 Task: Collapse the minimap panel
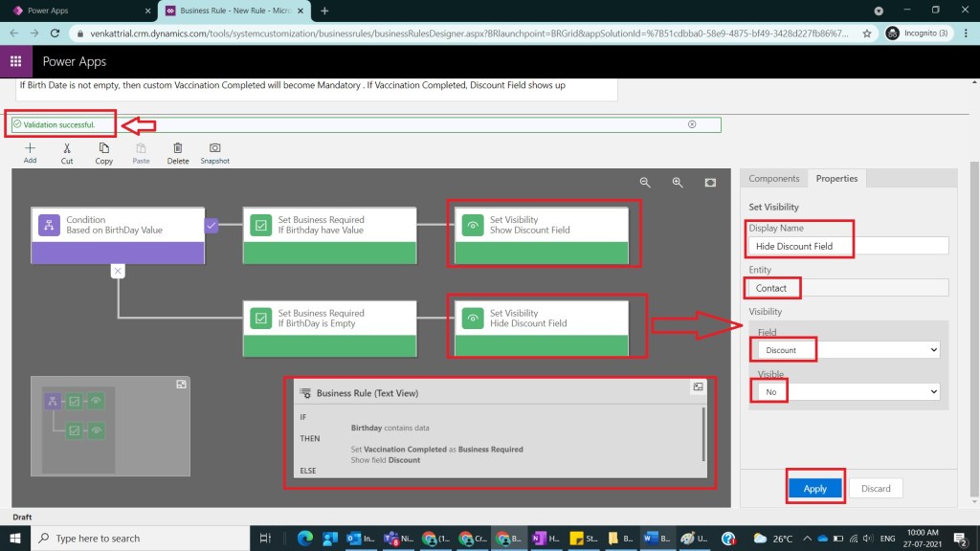pyautogui.click(x=181, y=384)
